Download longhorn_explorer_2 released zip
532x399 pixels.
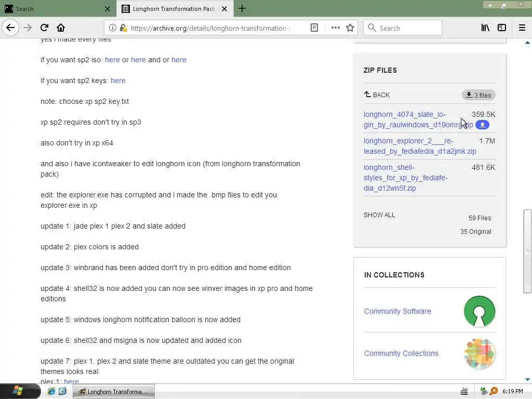420,146
